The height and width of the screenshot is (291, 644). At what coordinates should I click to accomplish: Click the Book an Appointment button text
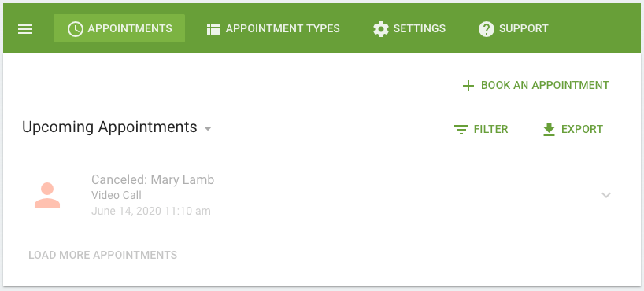(545, 86)
